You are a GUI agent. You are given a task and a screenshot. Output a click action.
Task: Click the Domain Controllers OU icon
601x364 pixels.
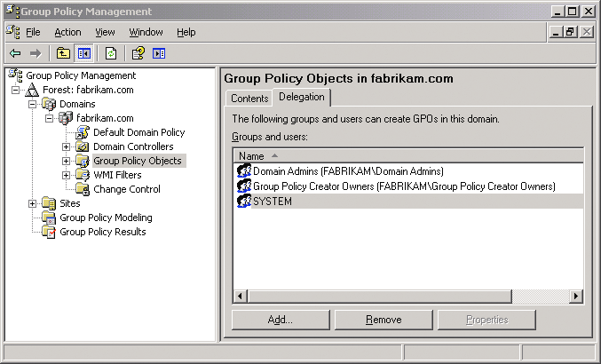83,146
